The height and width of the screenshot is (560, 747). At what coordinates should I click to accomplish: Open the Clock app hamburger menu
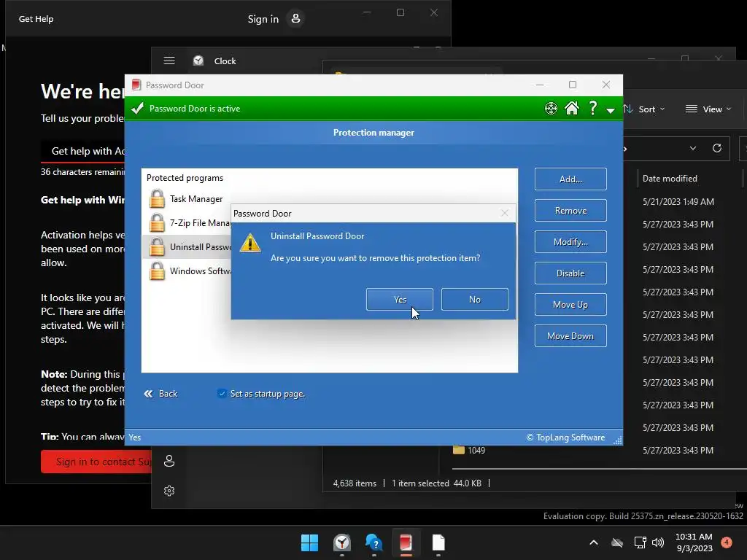tap(169, 61)
